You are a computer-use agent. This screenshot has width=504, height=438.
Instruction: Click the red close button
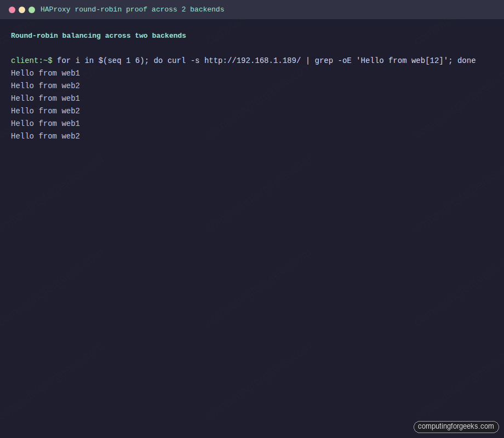click(x=12, y=9)
